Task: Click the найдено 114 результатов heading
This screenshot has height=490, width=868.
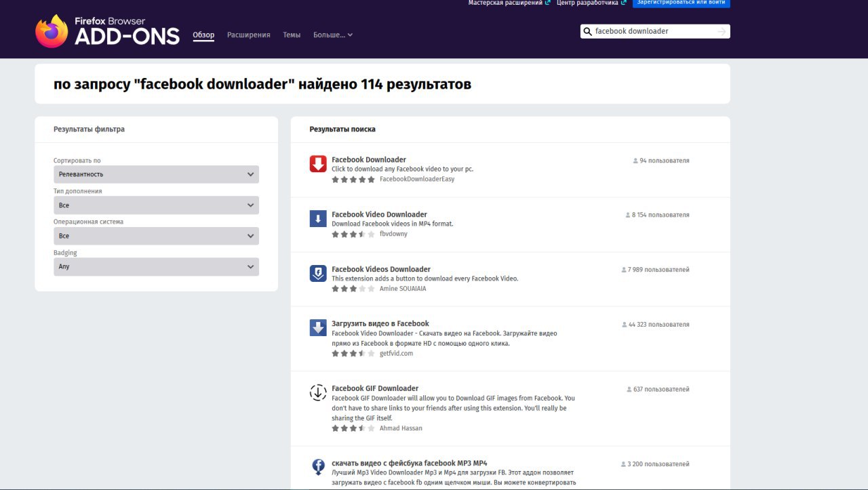Action: pos(262,84)
